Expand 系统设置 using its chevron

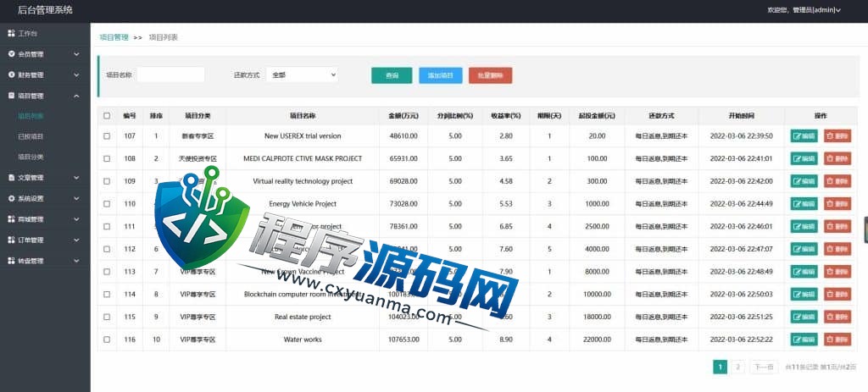point(76,198)
